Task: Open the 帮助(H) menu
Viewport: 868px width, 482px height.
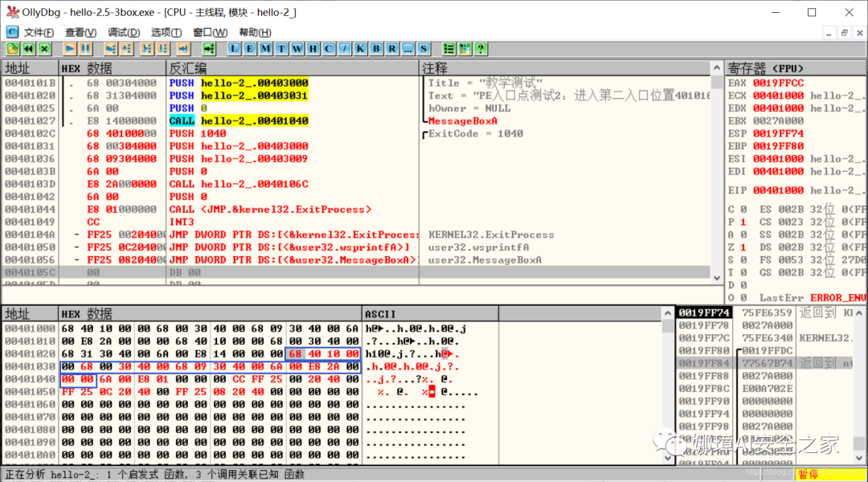Action: [x=255, y=33]
